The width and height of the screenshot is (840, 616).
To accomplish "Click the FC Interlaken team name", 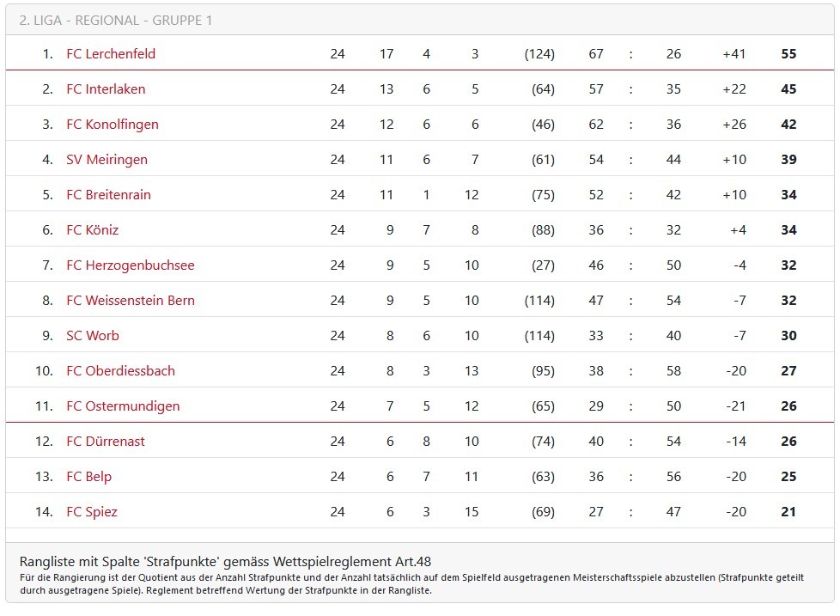I will 106,89.
